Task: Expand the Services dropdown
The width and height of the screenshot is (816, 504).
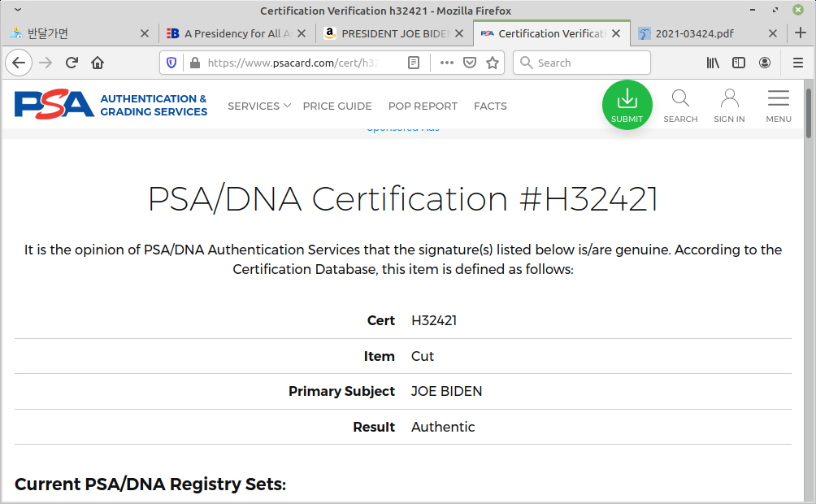Action: pos(259,106)
